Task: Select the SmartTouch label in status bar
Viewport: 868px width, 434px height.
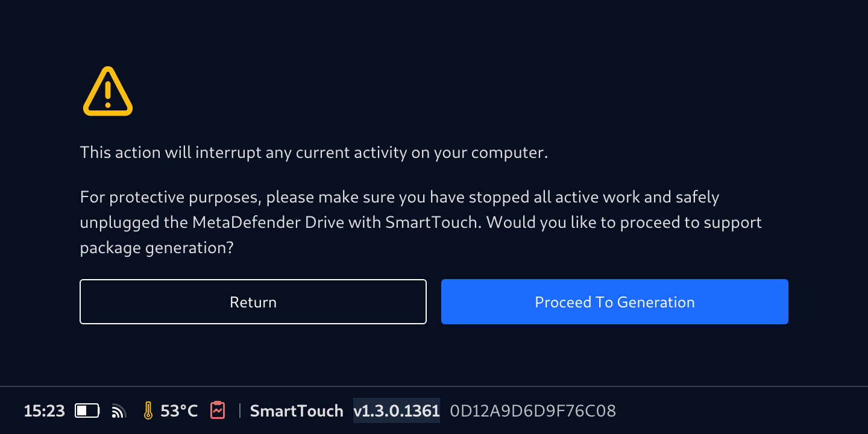Action: pos(296,411)
